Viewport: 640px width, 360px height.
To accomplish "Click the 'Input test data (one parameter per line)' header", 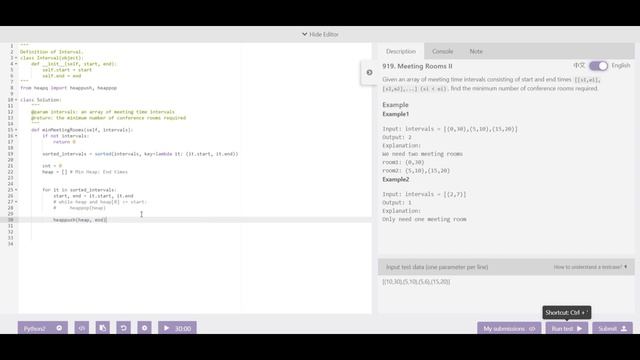I will click(437, 267).
